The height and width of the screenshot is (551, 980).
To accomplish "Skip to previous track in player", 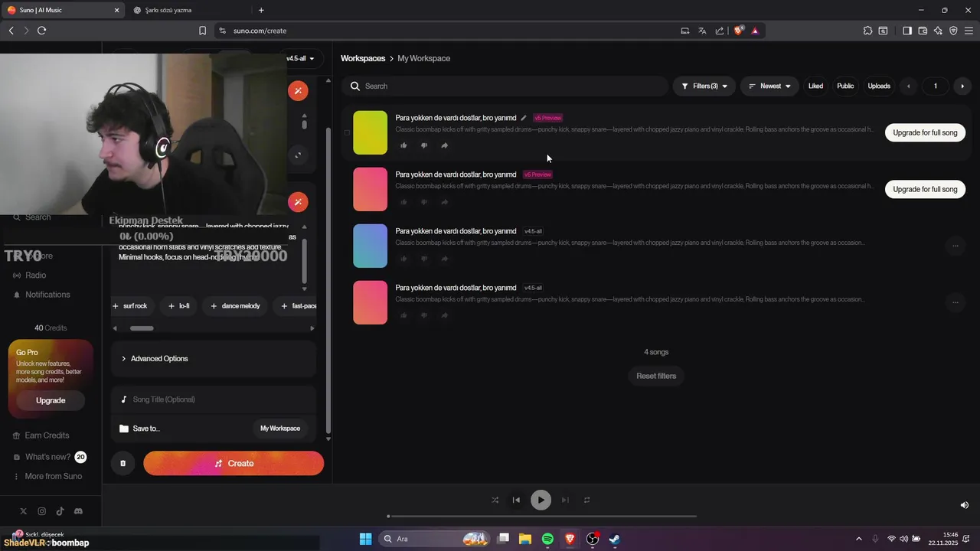I will 516,500.
